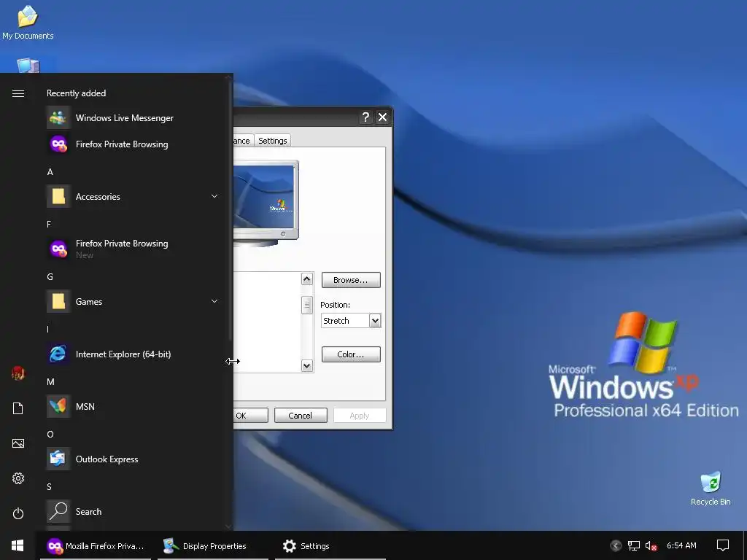Open the Settings gear in Start sidebar
This screenshot has height=560, width=747.
(x=18, y=478)
